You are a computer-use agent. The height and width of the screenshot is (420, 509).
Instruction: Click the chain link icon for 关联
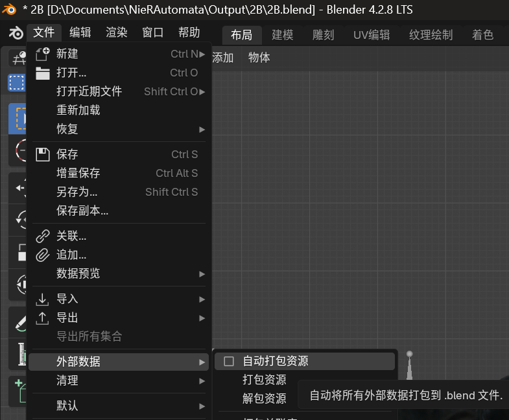click(x=43, y=236)
